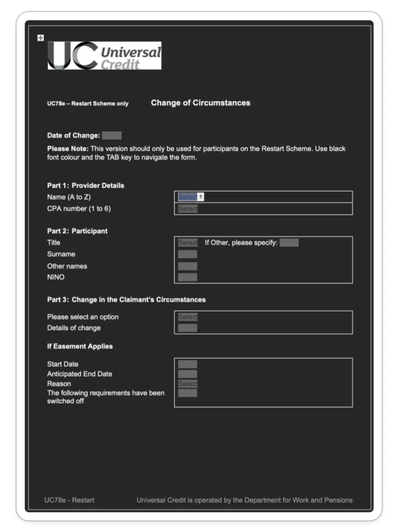Click the 'Part 2: Participant' heading

pyautogui.click(x=77, y=231)
